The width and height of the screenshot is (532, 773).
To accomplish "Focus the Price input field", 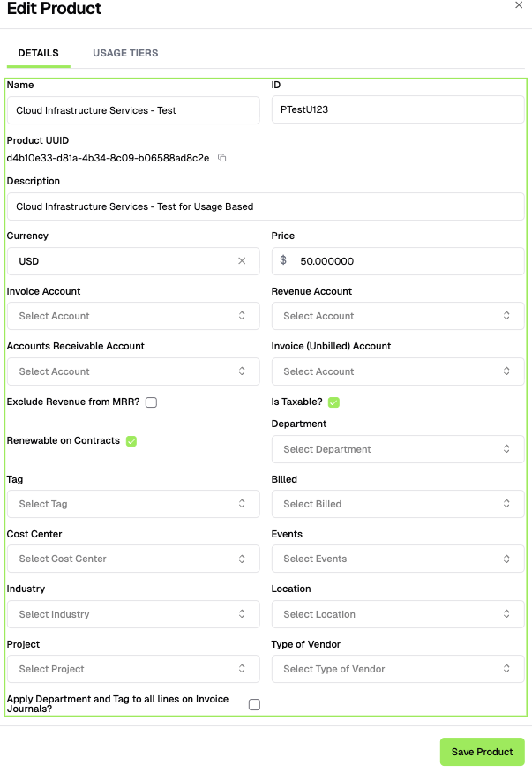I will (406, 261).
